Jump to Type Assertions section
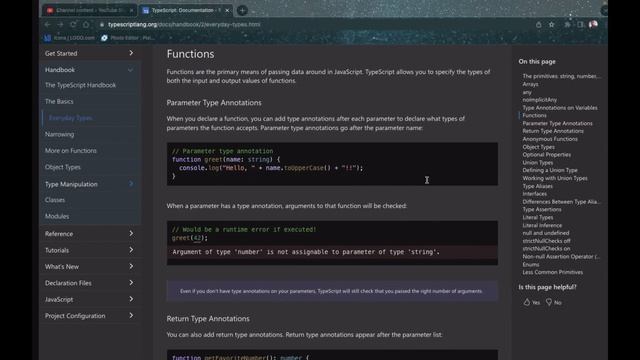Viewport: 640px width, 360px height. click(542, 209)
